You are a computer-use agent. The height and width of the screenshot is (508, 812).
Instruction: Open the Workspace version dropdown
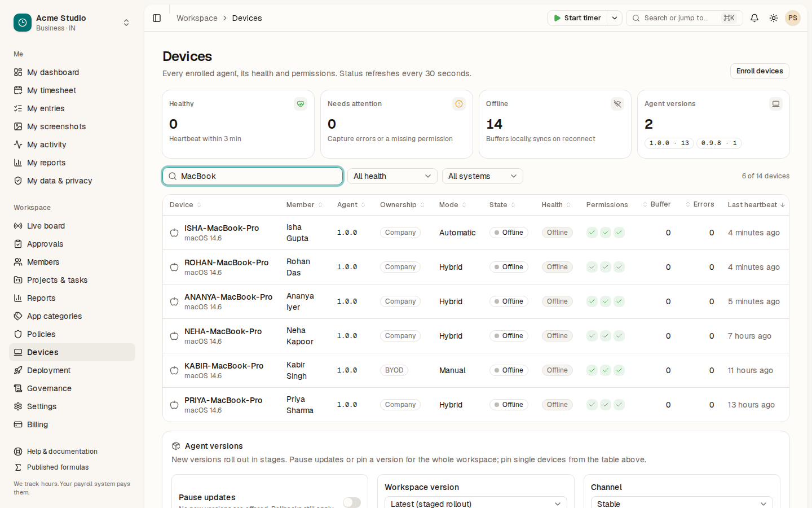[476, 503]
